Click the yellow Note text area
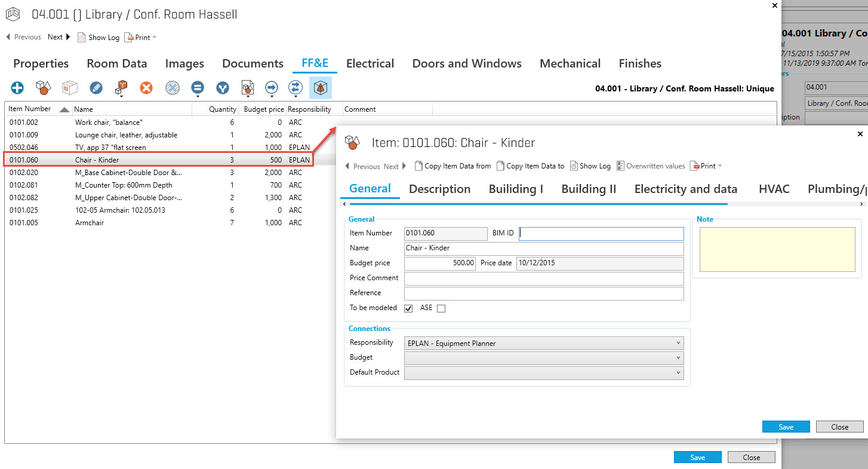 pos(777,249)
